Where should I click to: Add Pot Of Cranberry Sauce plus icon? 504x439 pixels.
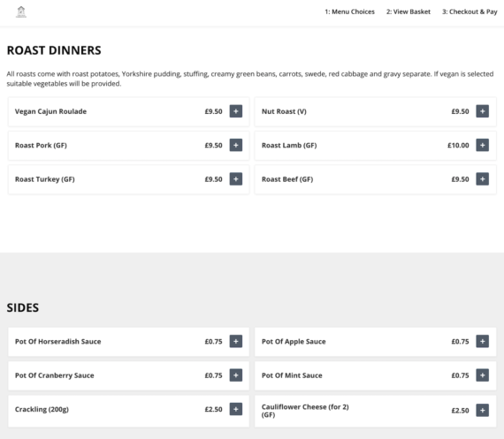pos(235,375)
